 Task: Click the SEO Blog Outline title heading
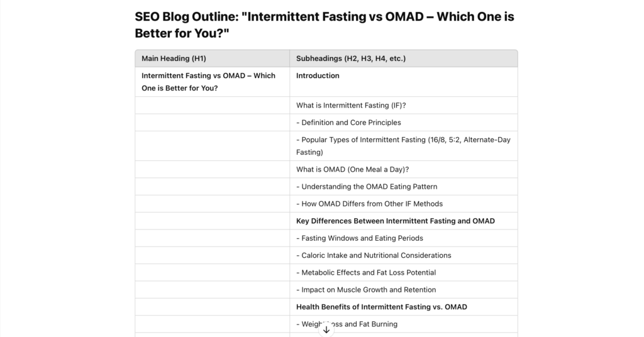(325, 25)
